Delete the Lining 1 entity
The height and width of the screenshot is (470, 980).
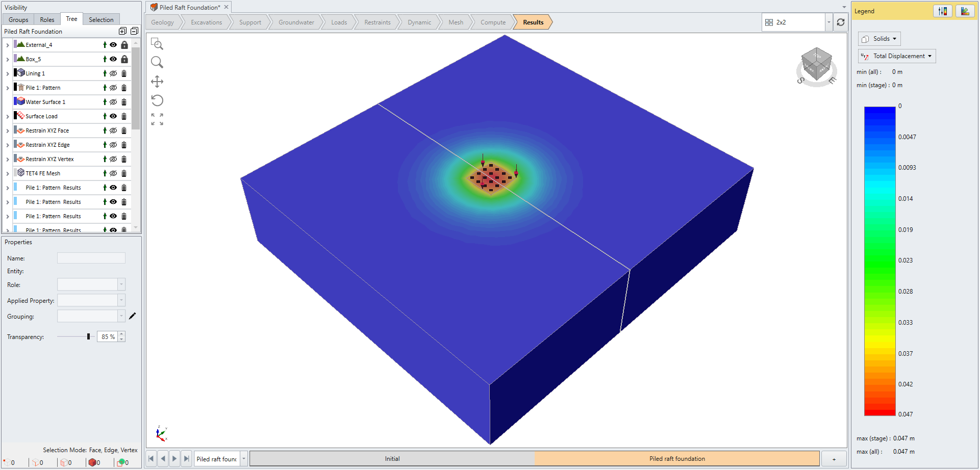(124, 73)
